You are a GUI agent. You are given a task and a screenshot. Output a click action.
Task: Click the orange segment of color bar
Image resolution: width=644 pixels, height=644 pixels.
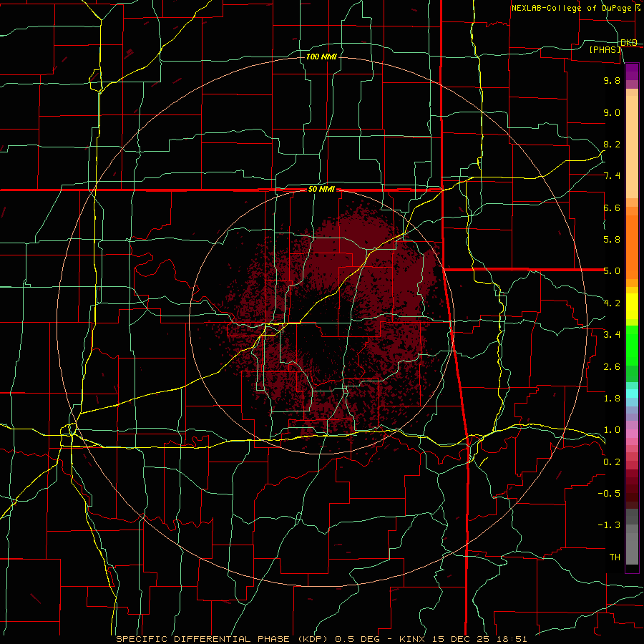pyautogui.click(x=632, y=246)
